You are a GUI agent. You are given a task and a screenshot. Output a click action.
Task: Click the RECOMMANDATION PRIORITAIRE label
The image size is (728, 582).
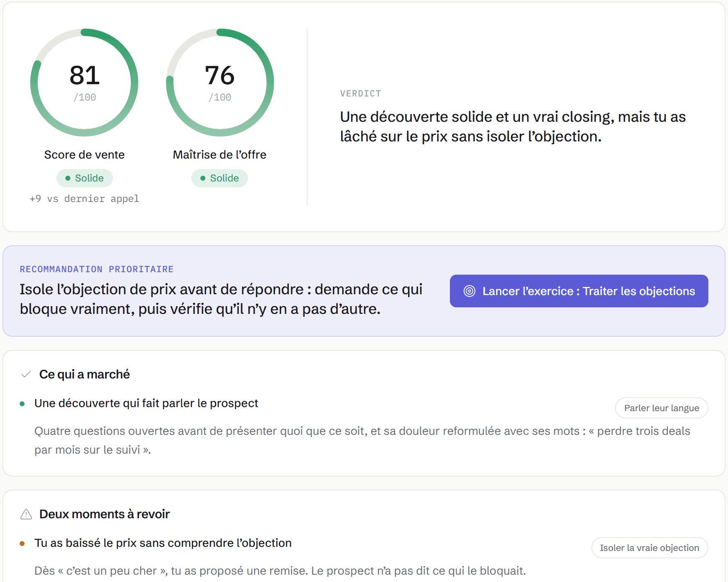point(97,269)
